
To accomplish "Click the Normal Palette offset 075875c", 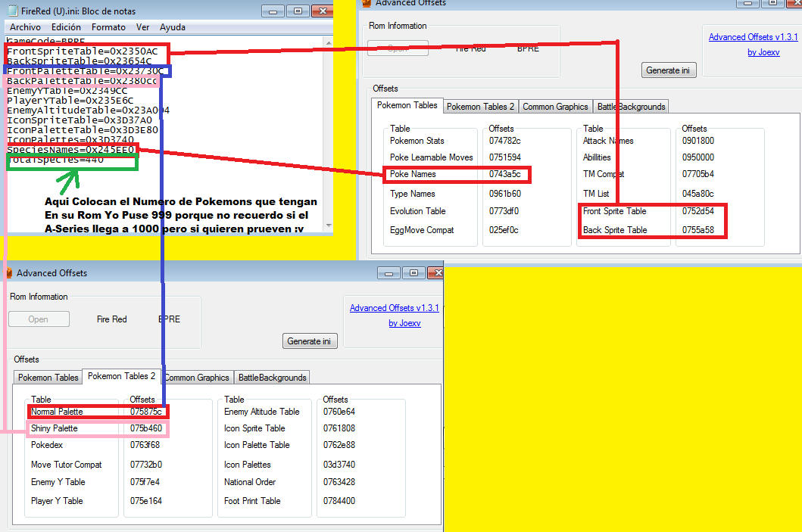I will [x=145, y=412].
